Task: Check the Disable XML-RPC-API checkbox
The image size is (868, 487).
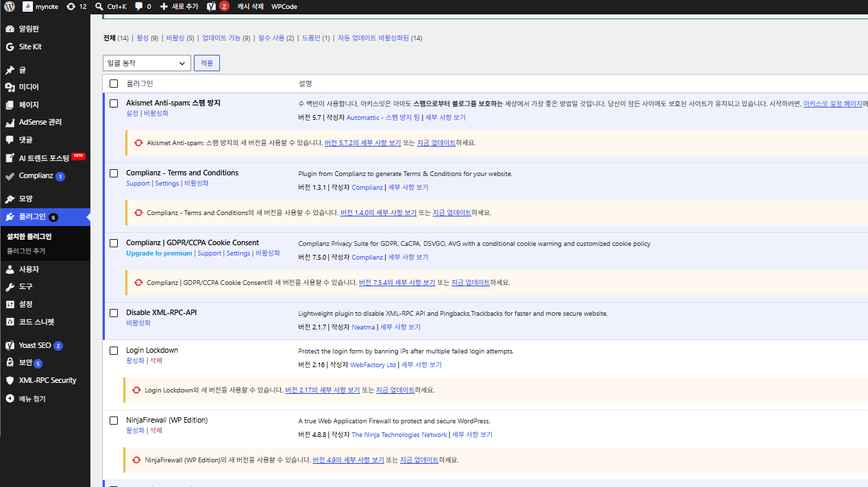Action: 114,312
